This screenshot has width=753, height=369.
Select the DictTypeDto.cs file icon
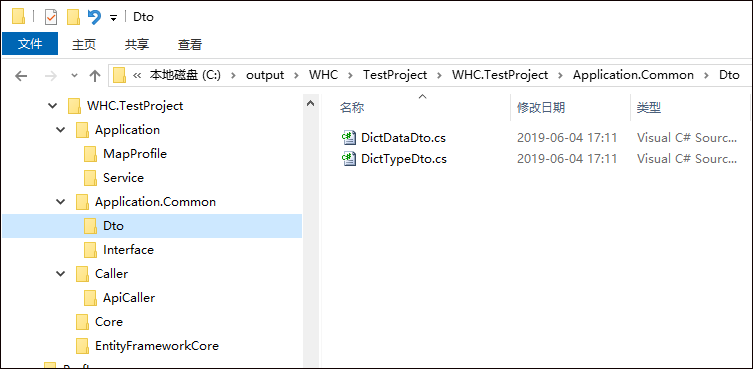tap(349, 158)
